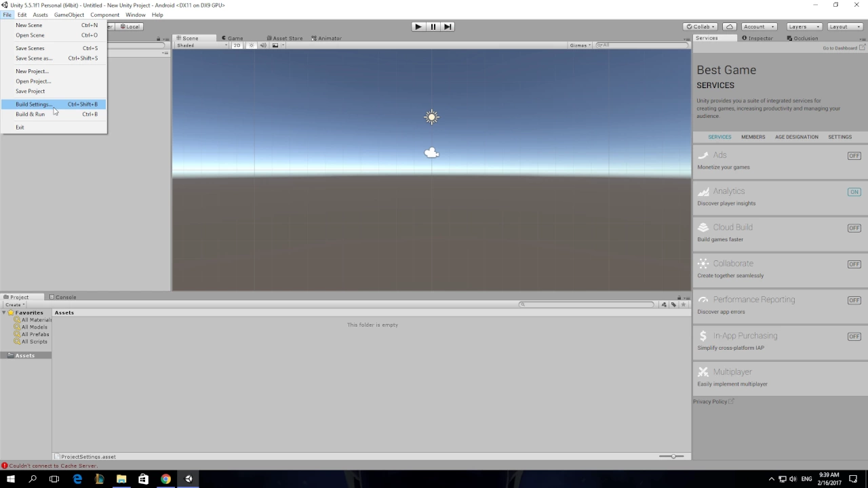Image resolution: width=868 pixels, height=488 pixels.
Task: Toggle Cloud Build OFF switch
Action: pos(854,228)
